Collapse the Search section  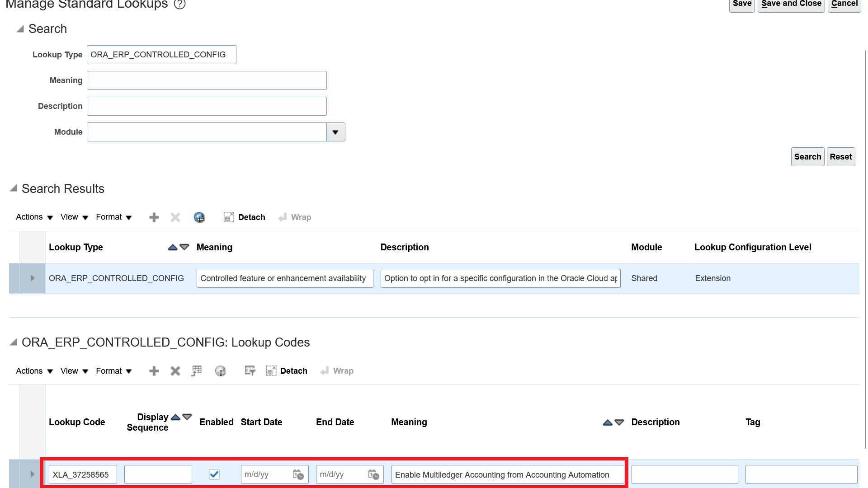coord(20,29)
